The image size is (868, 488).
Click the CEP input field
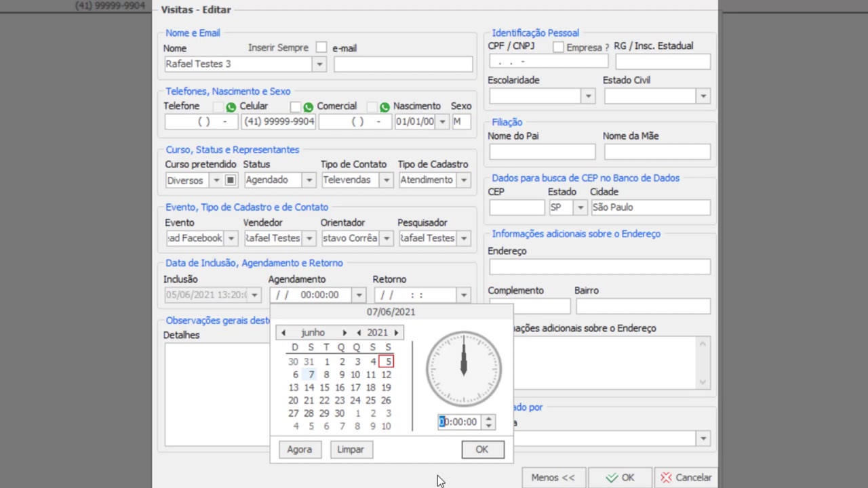(x=517, y=207)
